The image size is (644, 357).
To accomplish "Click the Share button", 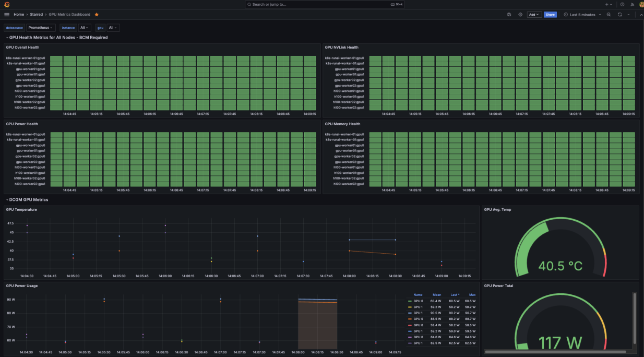I will [x=550, y=15].
